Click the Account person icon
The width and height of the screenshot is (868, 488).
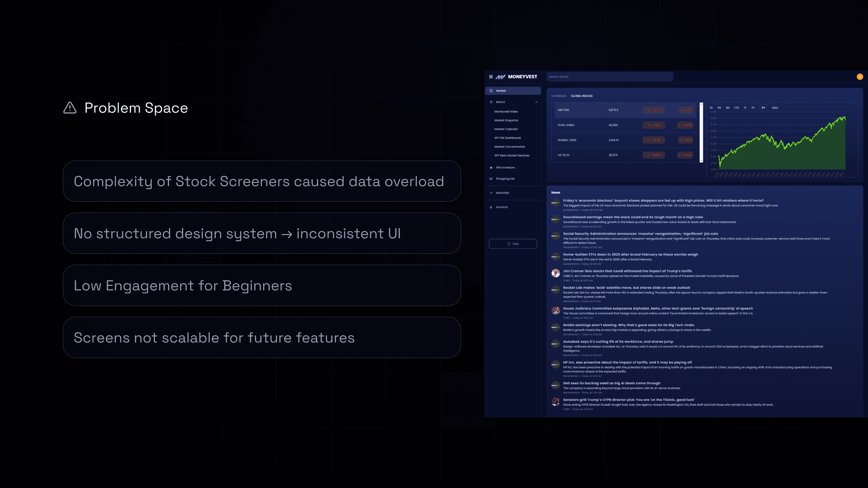(x=491, y=207)
